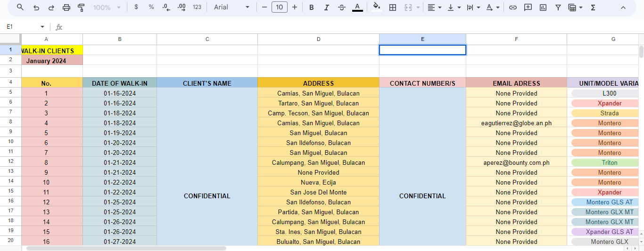This screenshot has height=251, width=644.
Task: Select all cells via corner box
Action: coord(10,39)
